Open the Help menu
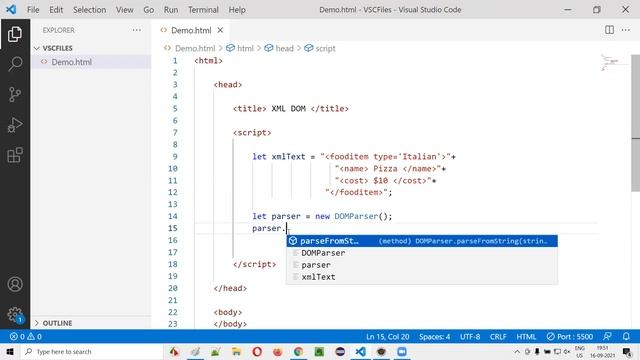This screenshot has width=640, height=360. click(x=237, y=9)
